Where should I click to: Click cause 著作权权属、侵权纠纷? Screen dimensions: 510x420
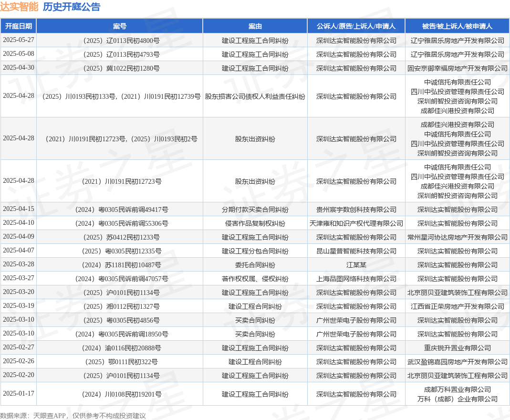255,279
